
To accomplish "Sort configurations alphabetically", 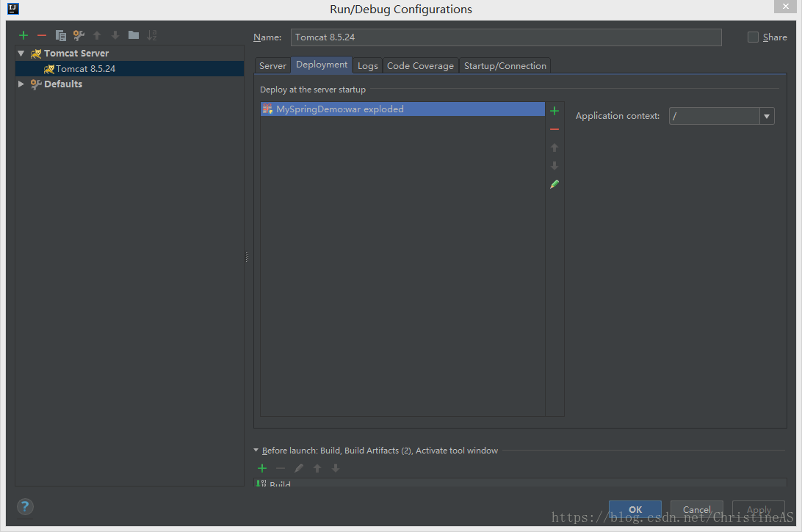I will pyautogui.click(x=152, y=35).
